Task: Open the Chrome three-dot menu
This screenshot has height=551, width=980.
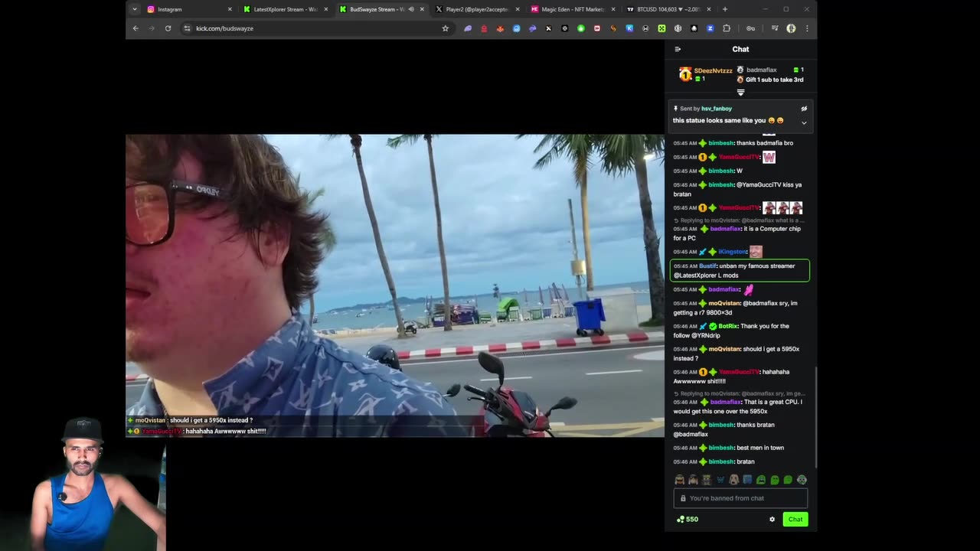Action: (x=807, y=28)
